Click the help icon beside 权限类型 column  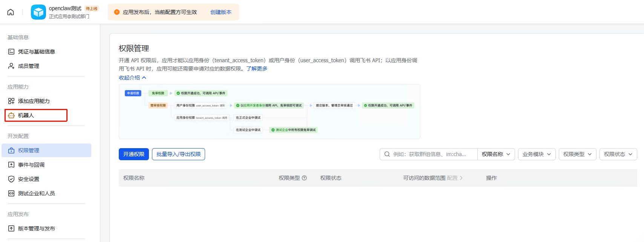pos(304,178)
